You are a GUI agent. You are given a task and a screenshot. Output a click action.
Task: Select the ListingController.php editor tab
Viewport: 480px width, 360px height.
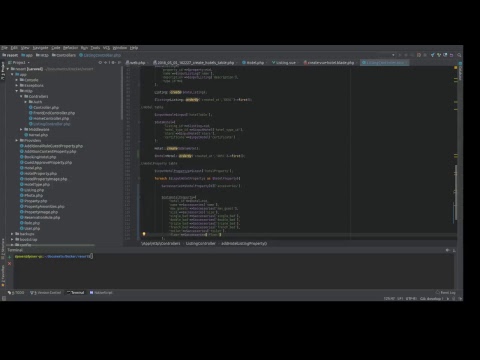[x=384, y=63]
